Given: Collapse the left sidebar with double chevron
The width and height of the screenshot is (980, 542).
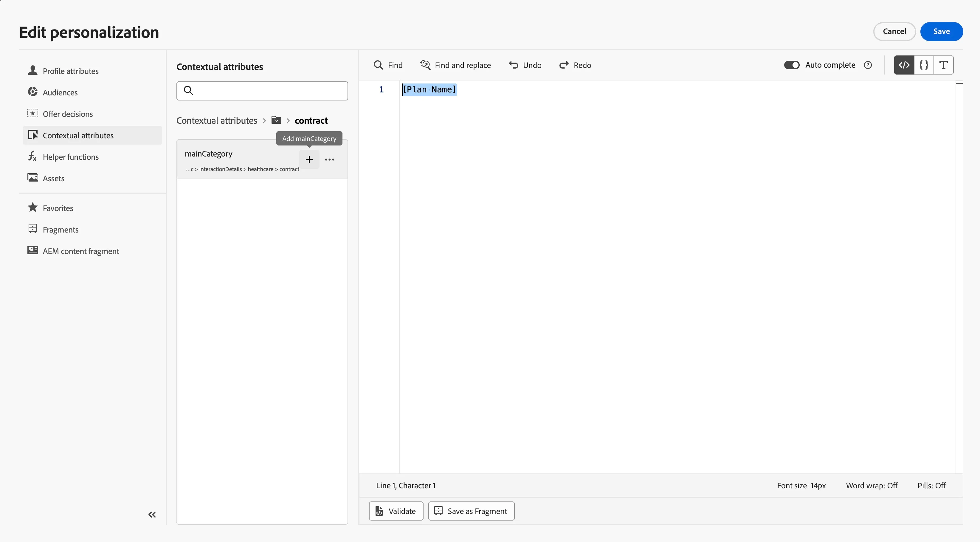Looking at the screenshot, I should [152, 515].
